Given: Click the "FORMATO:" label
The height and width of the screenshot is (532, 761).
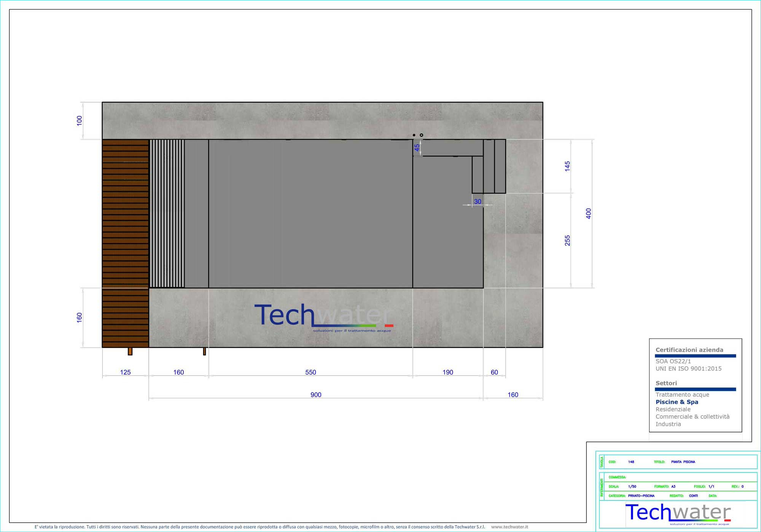Looking at the screenshot, I should coord(662,487).
